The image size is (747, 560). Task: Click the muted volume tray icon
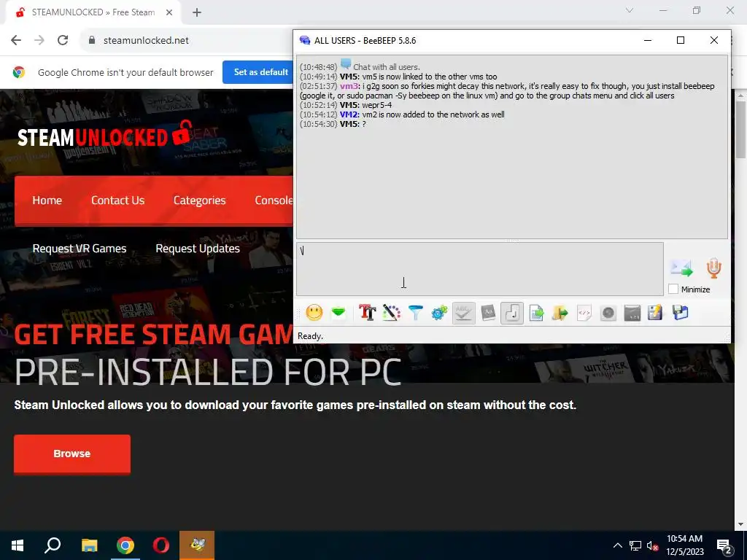(652, 545)
